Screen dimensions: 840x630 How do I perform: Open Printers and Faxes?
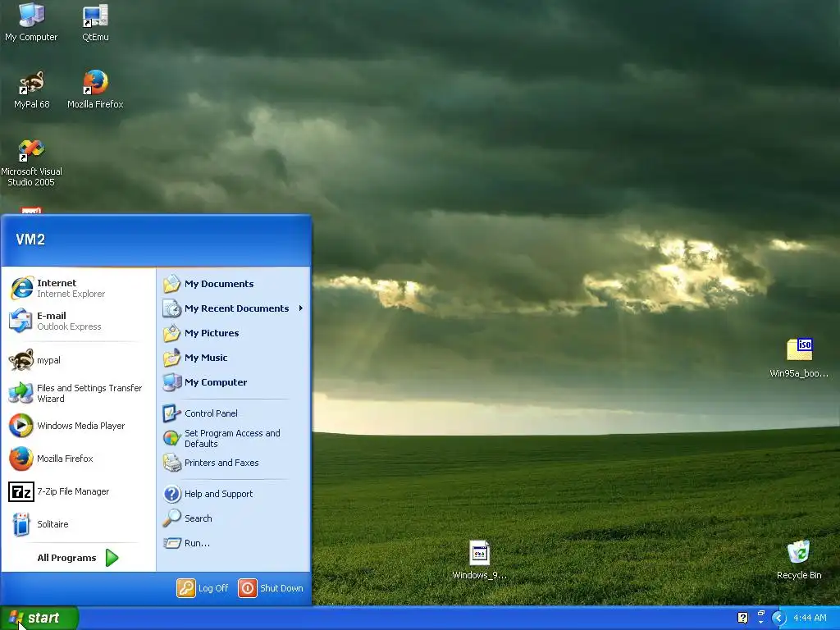click(234, 463)
